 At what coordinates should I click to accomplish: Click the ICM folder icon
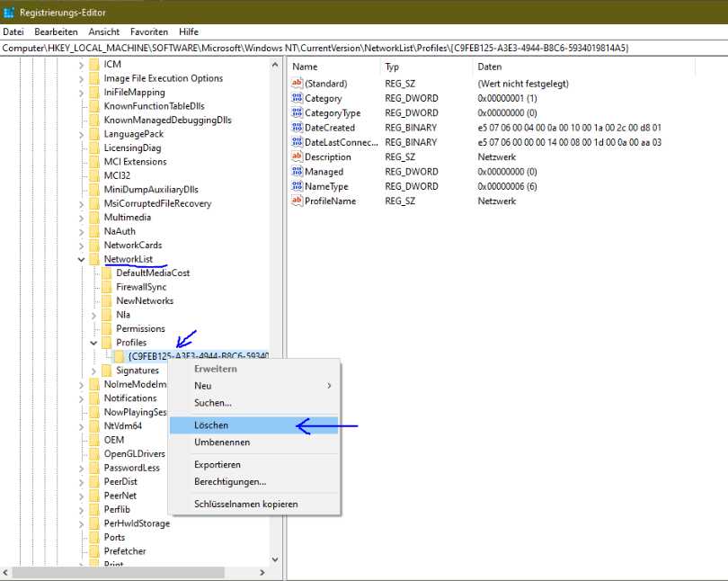tap(94, 64)
